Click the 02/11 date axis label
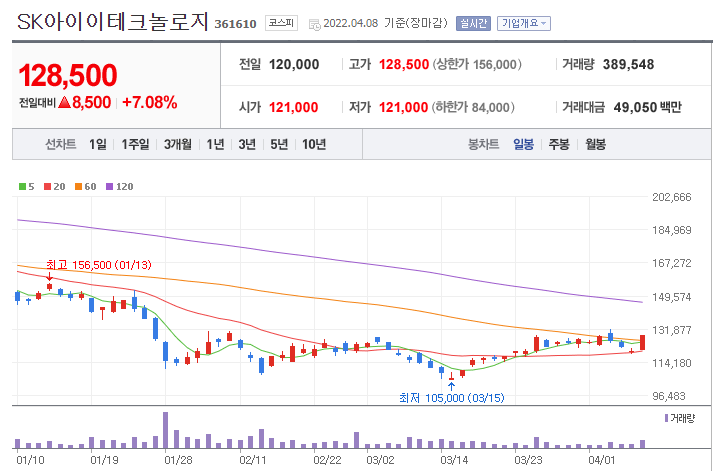713x471 pixels. [253, 460]
